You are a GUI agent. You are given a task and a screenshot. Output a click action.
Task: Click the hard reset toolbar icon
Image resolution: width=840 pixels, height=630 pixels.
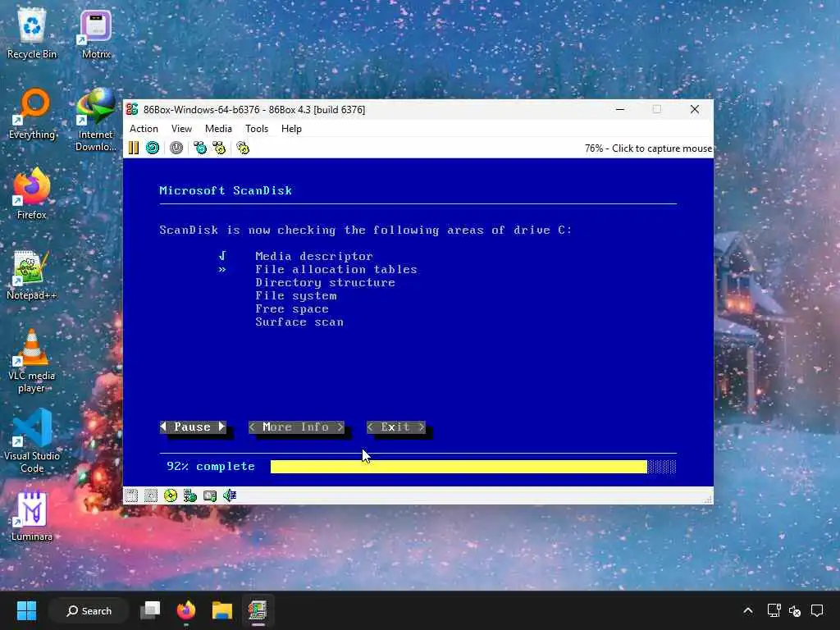153,148
